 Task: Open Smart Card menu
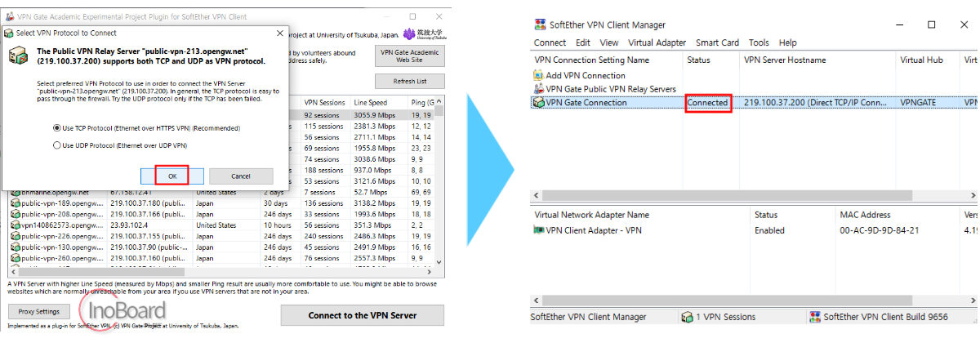point(717,42)
